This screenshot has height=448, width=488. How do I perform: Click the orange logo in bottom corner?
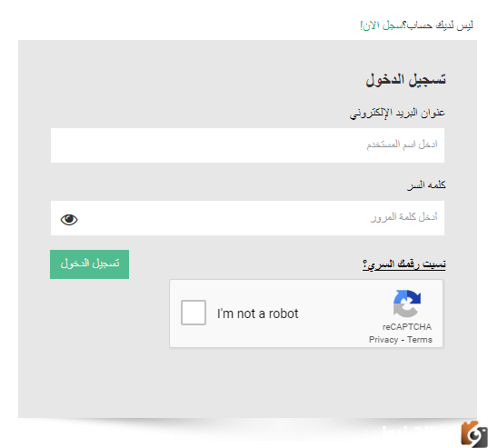474,434
